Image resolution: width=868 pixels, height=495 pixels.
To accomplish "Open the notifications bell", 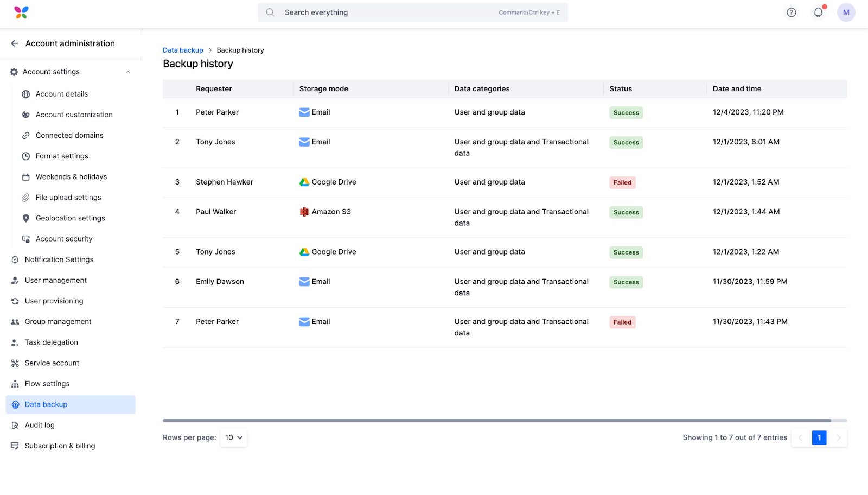I will tap(819, 12).
